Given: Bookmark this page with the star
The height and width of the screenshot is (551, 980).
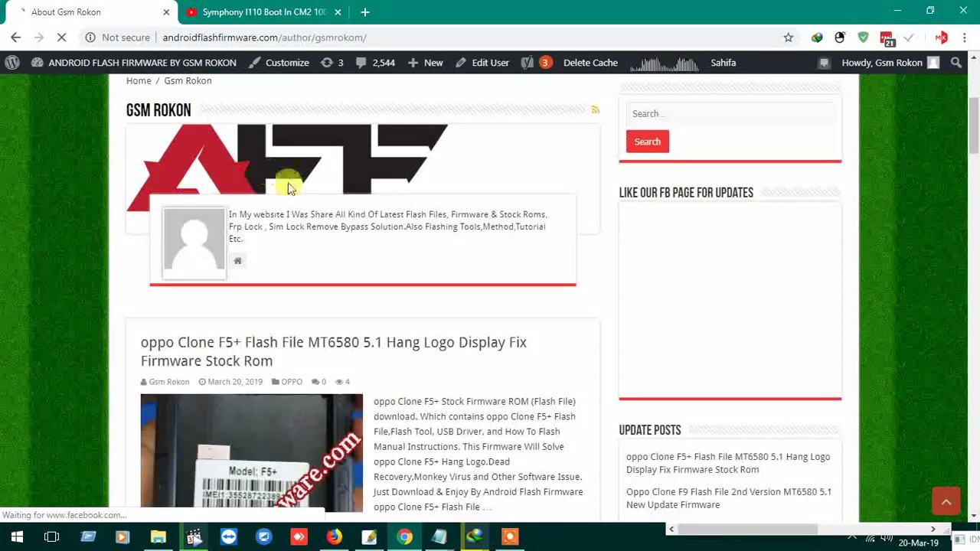Looking at the screenshot, I should tap(788, 37).
